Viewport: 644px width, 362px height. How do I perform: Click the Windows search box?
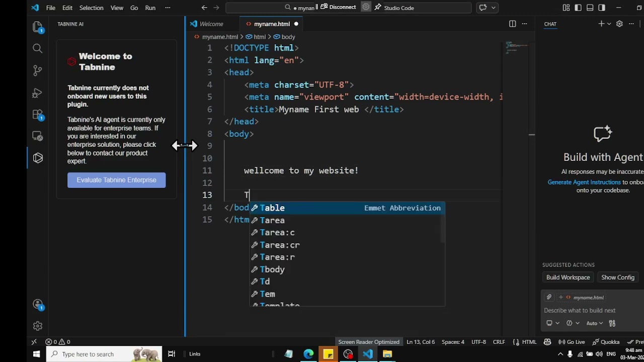coord(104,354)
